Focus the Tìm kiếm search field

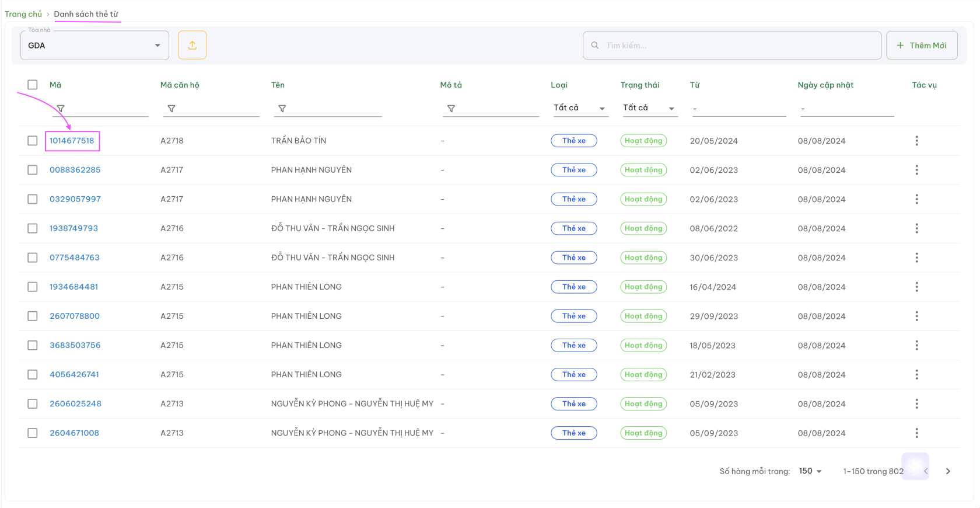pos(732,45)
